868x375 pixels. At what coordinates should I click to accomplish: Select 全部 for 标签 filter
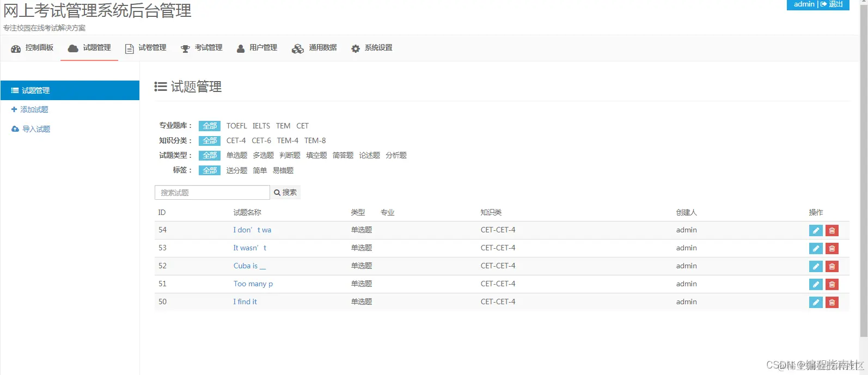[x=210, y=170]
